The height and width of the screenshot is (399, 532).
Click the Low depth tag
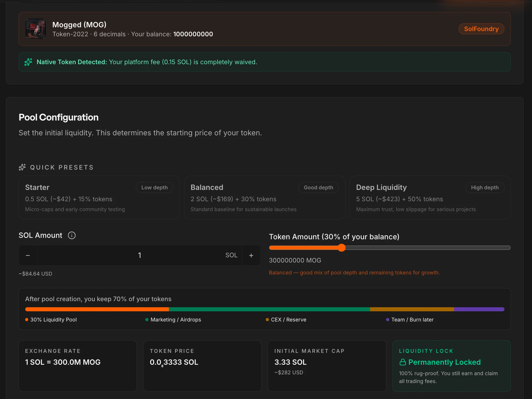pos(154,187)
